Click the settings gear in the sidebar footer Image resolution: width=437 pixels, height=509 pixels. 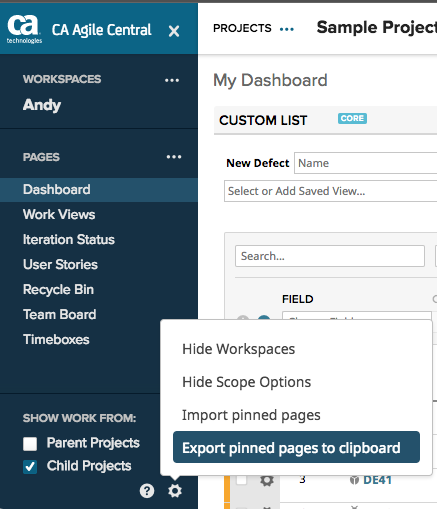(x=175, y=491)
